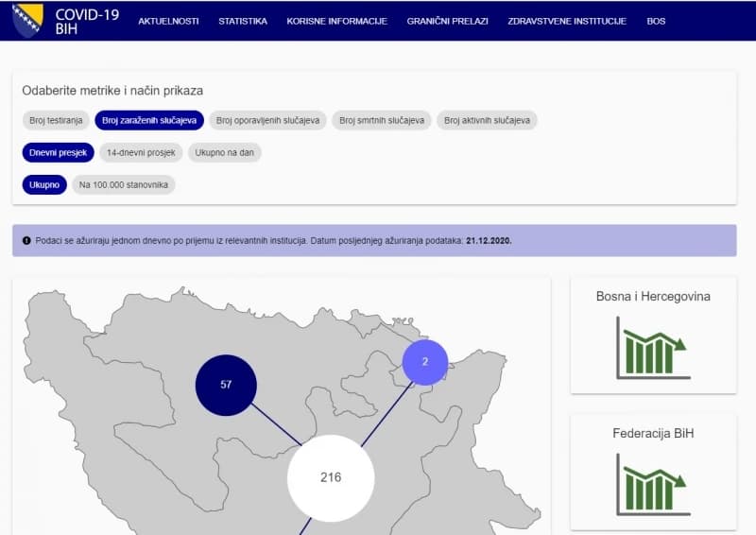Select Broj smrtnih slučajeva metric
The height and width of the screenshot is (535, 756).
point(382,120)
